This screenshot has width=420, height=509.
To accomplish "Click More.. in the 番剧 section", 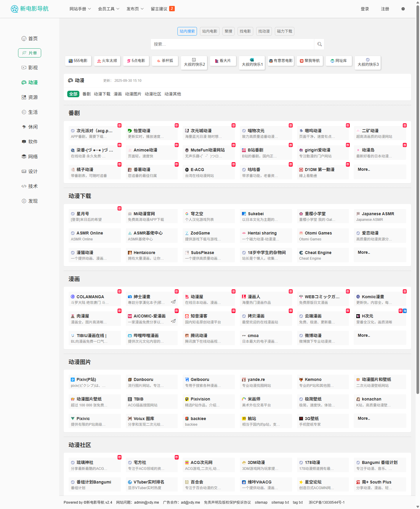I will [364, 170].
